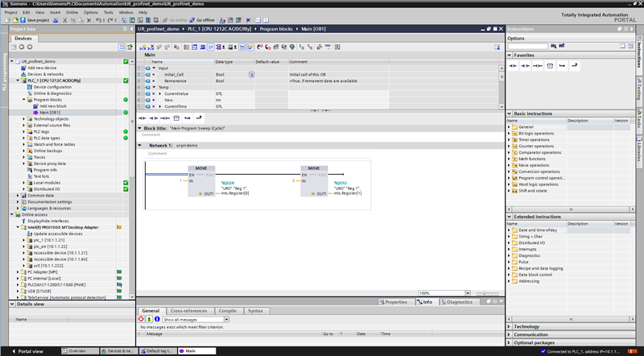
Task: Expand the Technology objects tree folder
Action: [x=24, y=119]
